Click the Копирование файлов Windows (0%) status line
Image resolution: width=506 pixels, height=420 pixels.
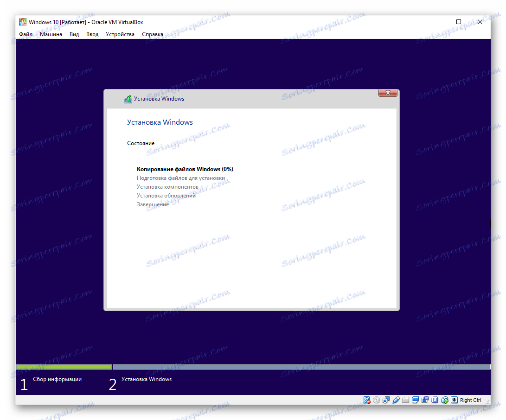click(185, 169)
